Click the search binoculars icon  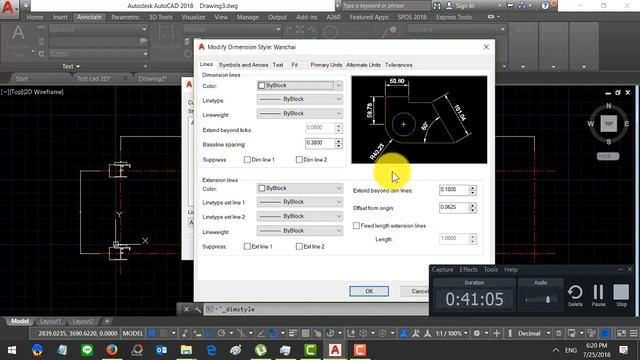point(437,6)
